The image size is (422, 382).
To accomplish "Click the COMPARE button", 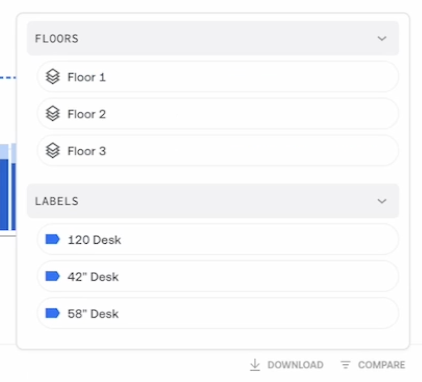I will tap(373, 365).
